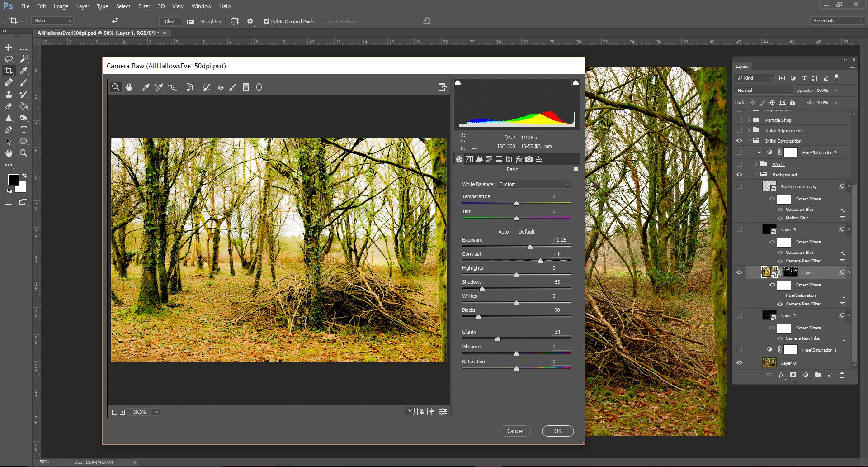Click the OK button in Camera Raw
868x467 pixels.
coord(558,431)
